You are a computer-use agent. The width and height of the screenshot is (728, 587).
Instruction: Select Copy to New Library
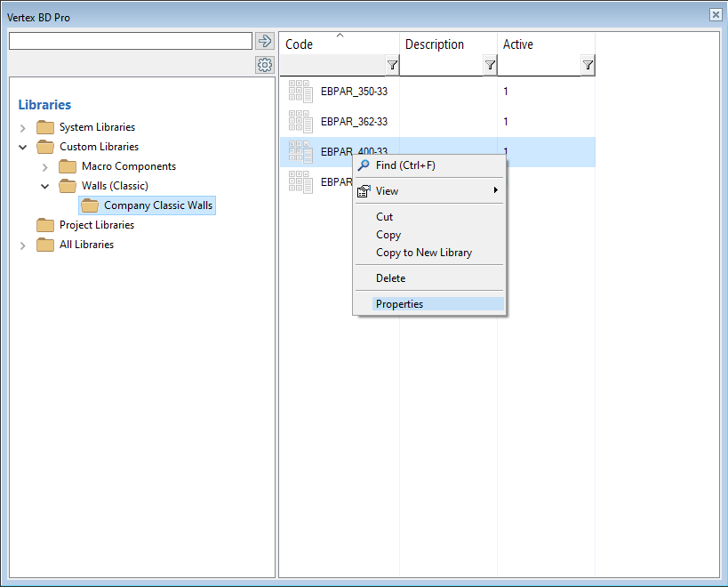pyautogui.click(x=423, y=253)
